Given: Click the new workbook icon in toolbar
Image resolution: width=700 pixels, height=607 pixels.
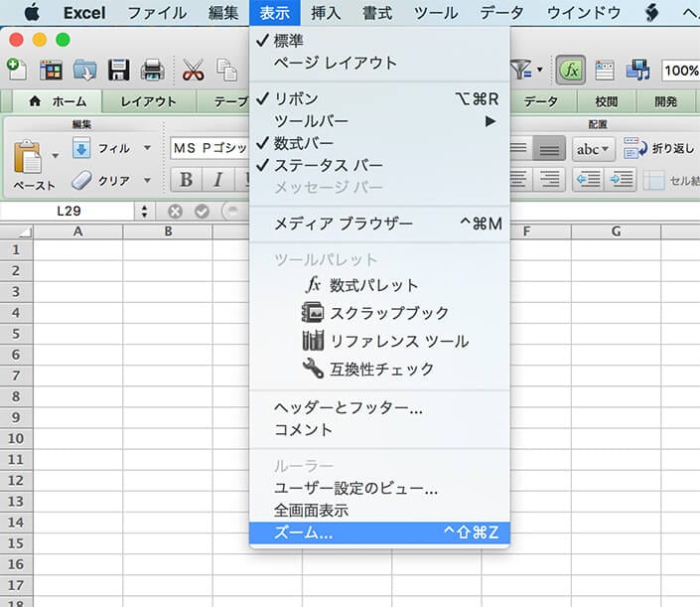Looking at the screenshot, I should 17,70.
